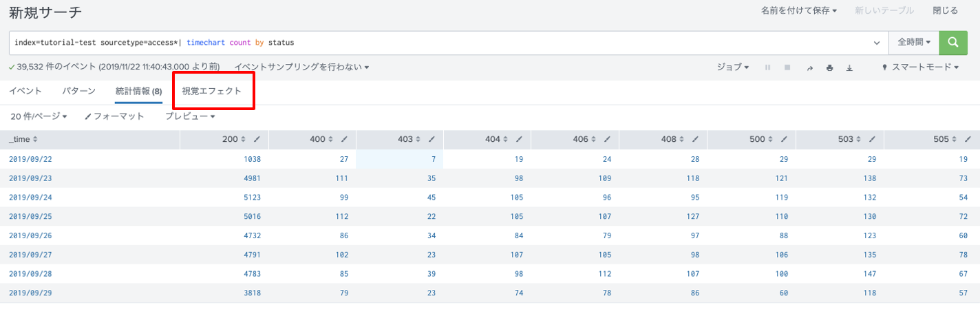
Task: Click value 7 in 403 column
Action: pyautogui.click(x=435, y=159)
